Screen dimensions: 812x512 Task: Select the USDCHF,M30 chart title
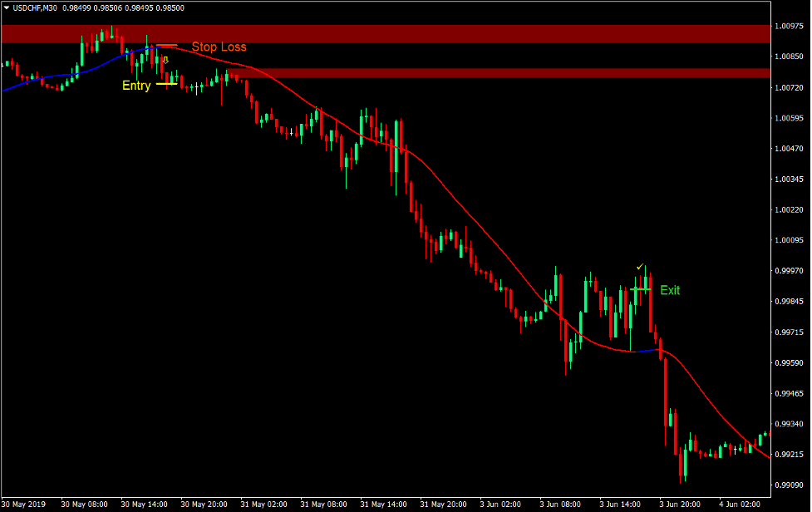click(x=34, y=8)
